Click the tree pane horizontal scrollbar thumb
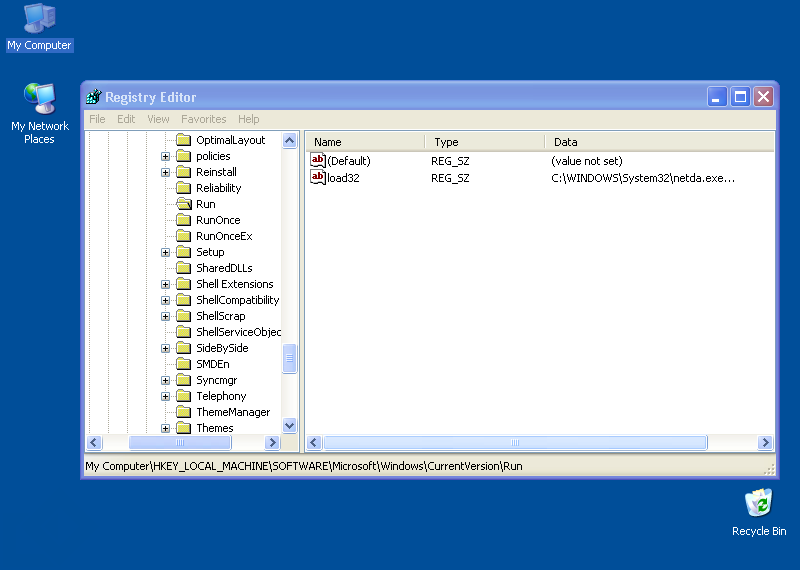Viewport: 800px width, 570px height. tap(180, 442)
